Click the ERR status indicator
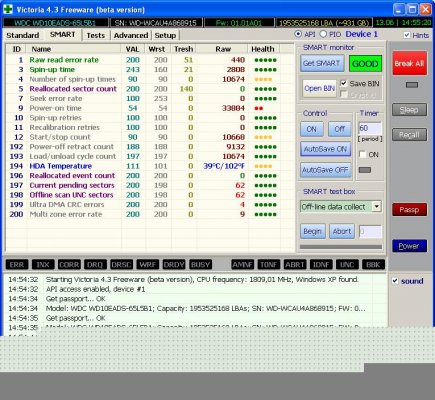Viewport: 435px width, 400px height. point(17,265)
